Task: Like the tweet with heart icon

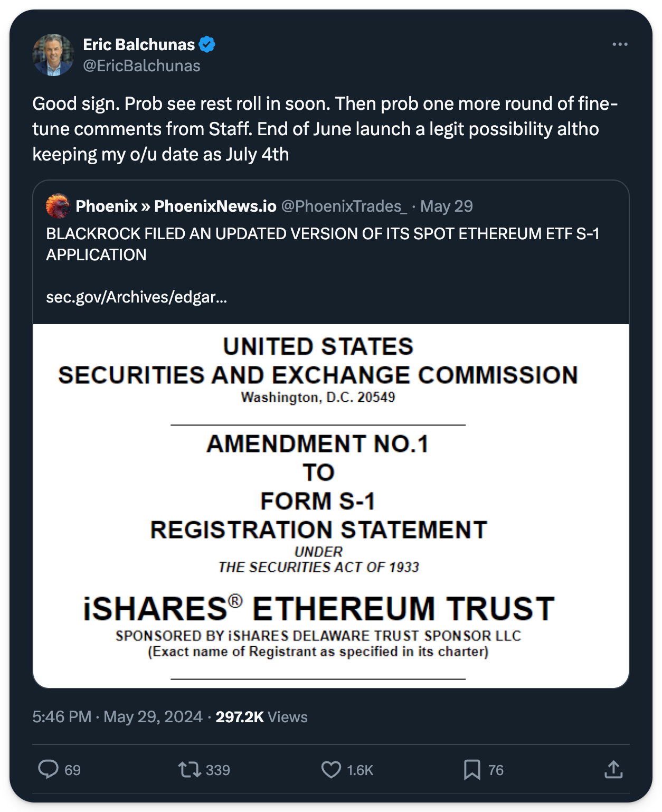Action: click(331, 769)
